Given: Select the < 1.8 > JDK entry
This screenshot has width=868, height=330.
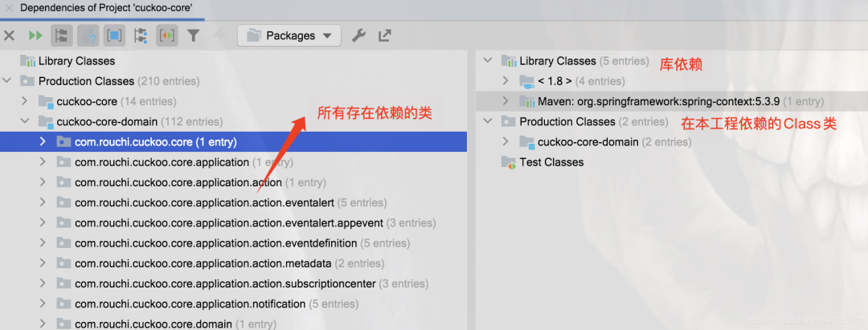Looking at the screenshot, I should click(555, 81).
